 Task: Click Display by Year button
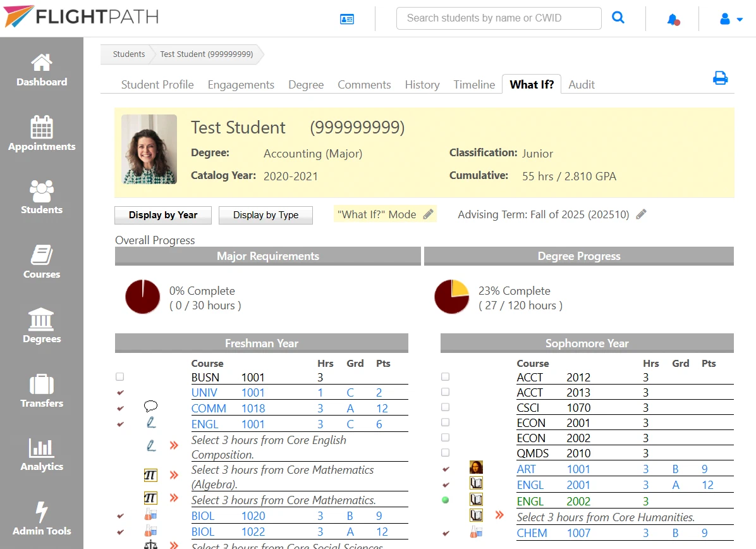click(x=163, y=215)
